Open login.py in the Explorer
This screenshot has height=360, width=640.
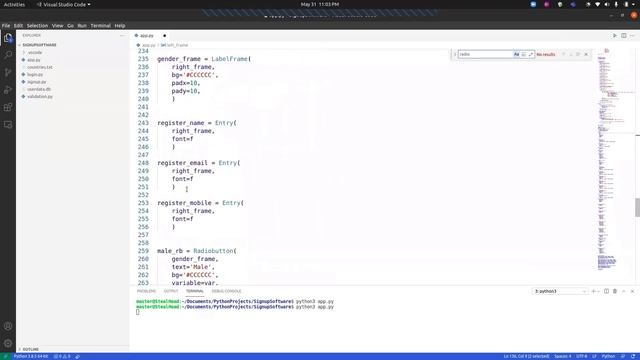35,74
